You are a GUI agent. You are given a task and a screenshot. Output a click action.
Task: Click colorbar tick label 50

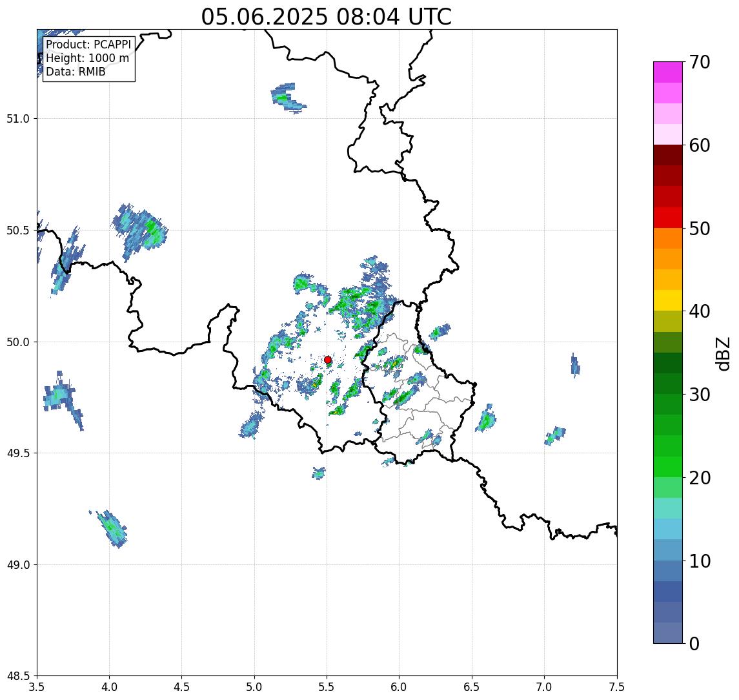(700, 229)
